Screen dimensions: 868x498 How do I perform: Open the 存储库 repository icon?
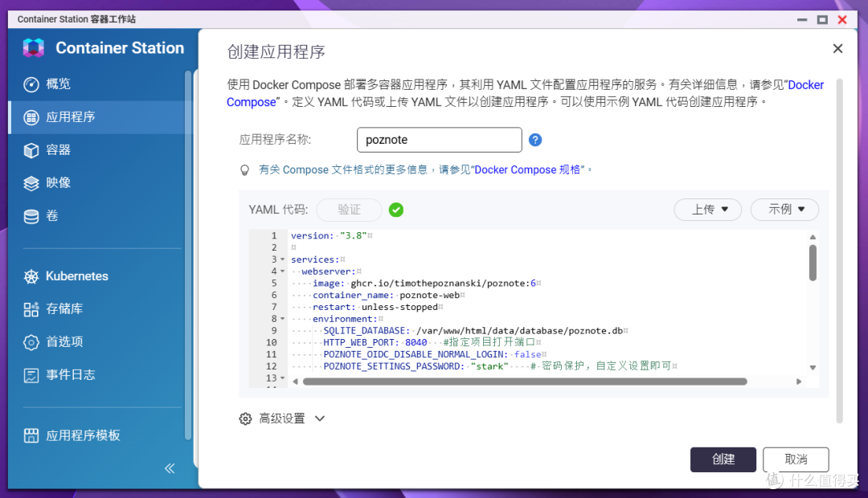[31, 308]
